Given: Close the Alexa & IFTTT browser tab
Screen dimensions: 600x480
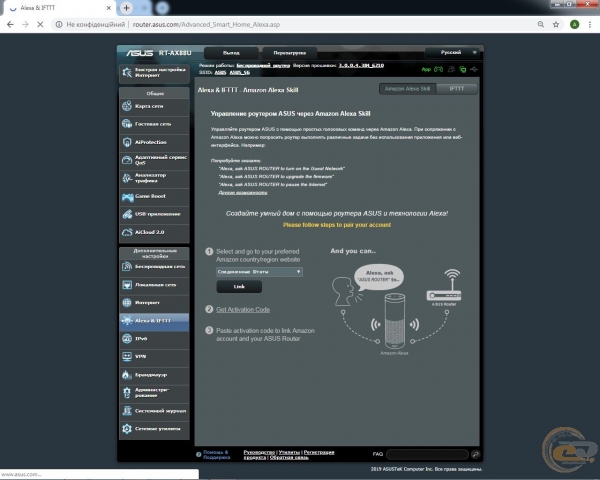Looking at the screenshot, I should coord(109,8).
